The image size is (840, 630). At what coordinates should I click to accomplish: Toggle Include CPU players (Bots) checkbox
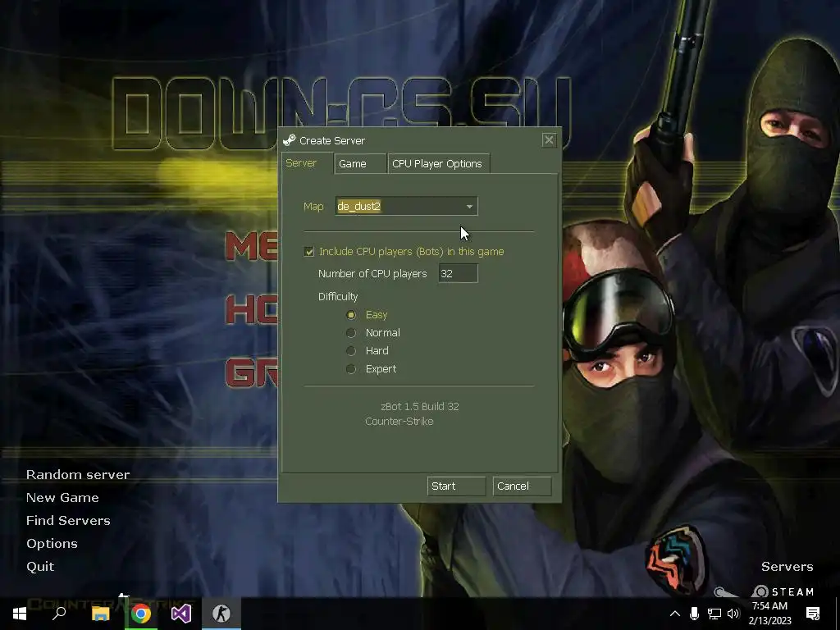(309, 251)
